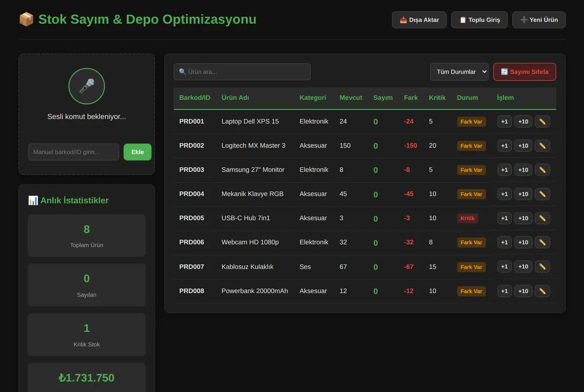Click the Sayılan statistics card
Viewport: 584px width, 392px height.
87,285
